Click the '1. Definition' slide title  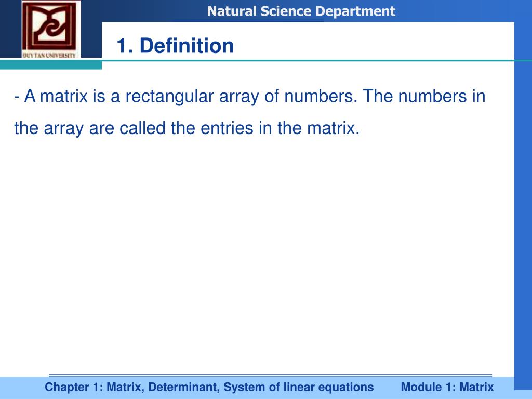pos(175,46)
